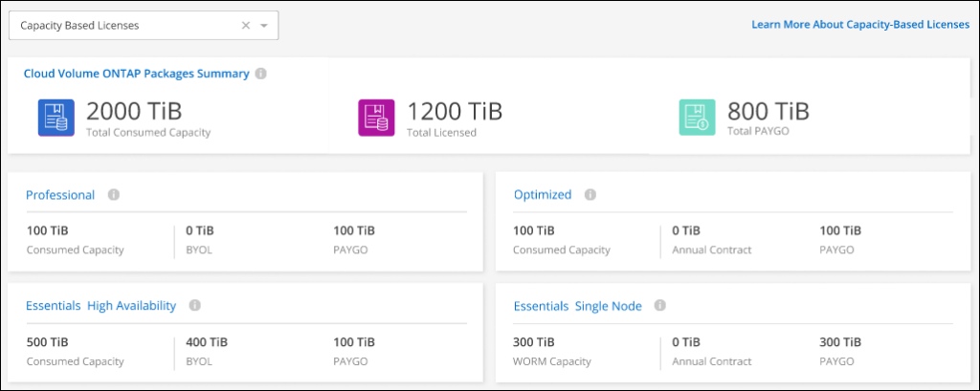Viewport: 980px width, 391px height.
Task: Open the Capacity Based Licenses combo box
Action: click(124, 26)
